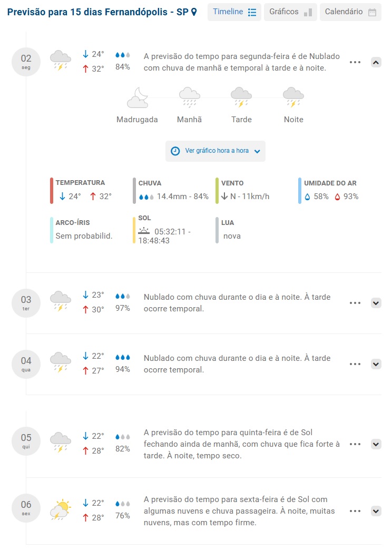Open the Calendário view tab
Viewport: 392px width, 550px height.
(350, 12)
